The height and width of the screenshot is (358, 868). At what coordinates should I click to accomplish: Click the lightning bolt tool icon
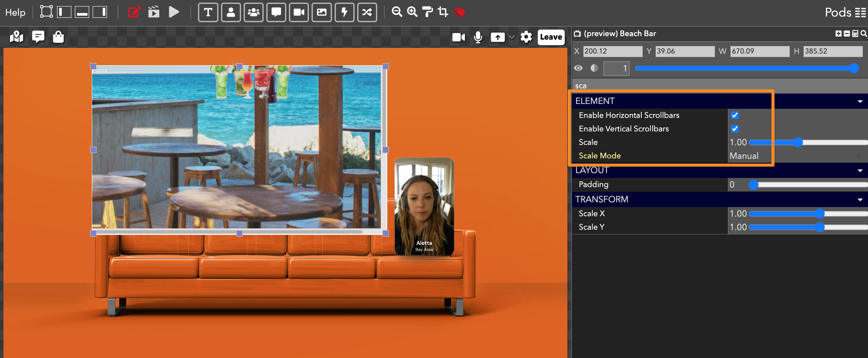coord(344,12)
